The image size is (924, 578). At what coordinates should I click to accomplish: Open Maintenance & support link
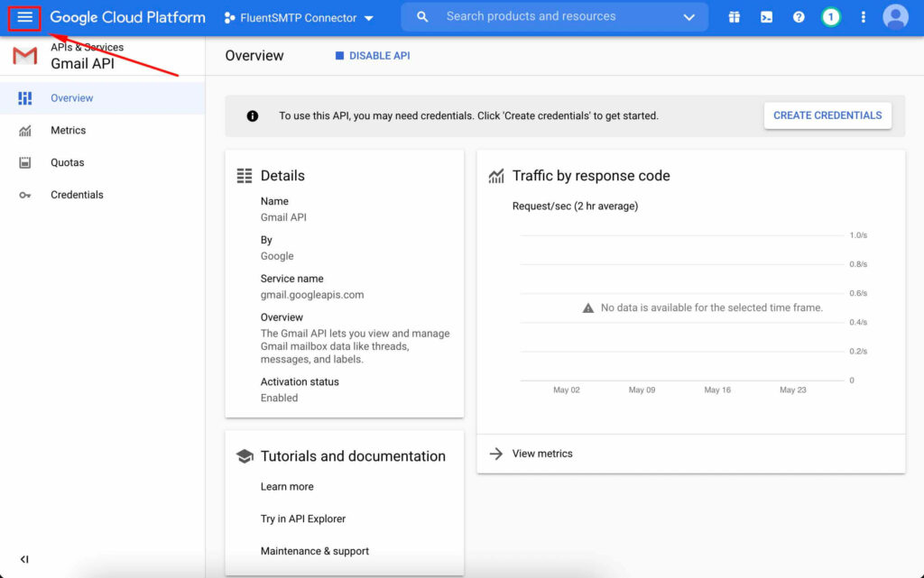(315, 552)
